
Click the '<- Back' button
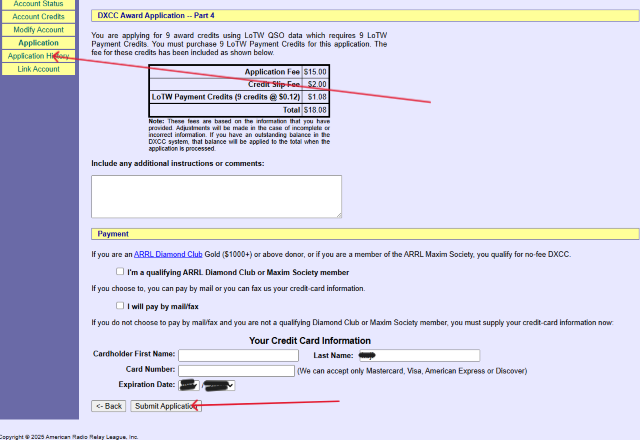108,406
